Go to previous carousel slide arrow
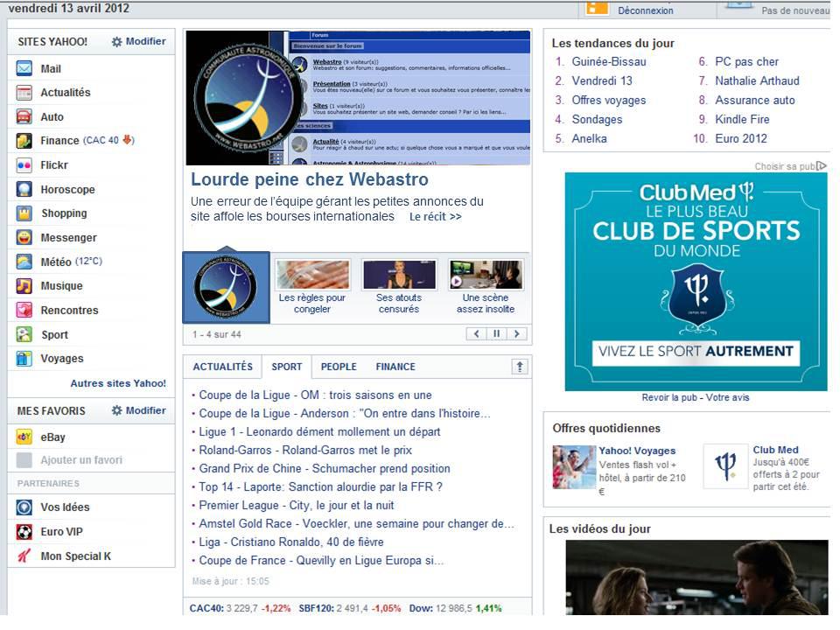Image resolution: width=840 pixels, height=630 pixels. [x=476, y=333]
